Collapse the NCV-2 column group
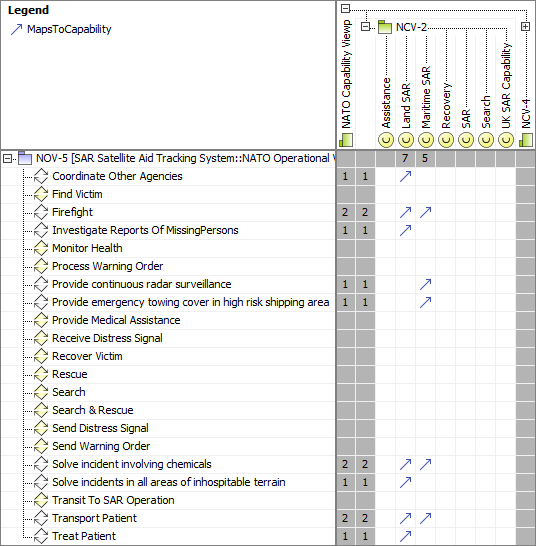This screenshot has width=536, height=546. [x=365, y=26]
